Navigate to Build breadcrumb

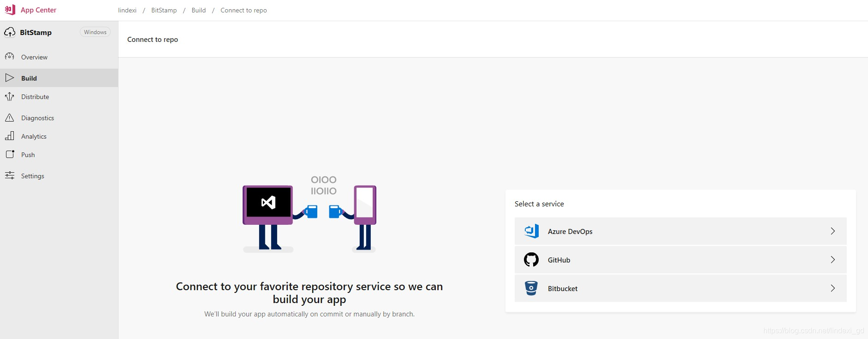pos(199,10)
